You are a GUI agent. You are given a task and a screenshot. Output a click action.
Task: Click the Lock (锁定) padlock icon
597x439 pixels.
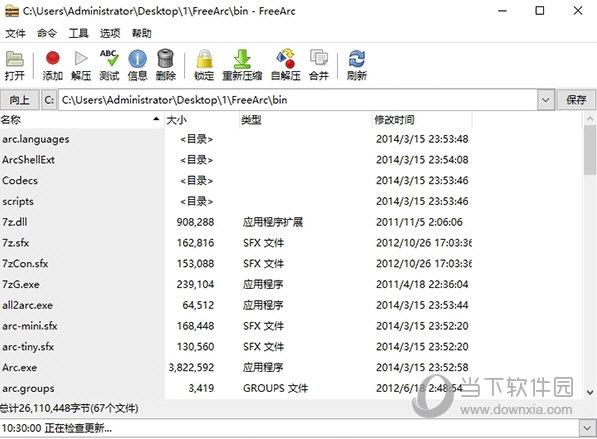pos(204,59)
